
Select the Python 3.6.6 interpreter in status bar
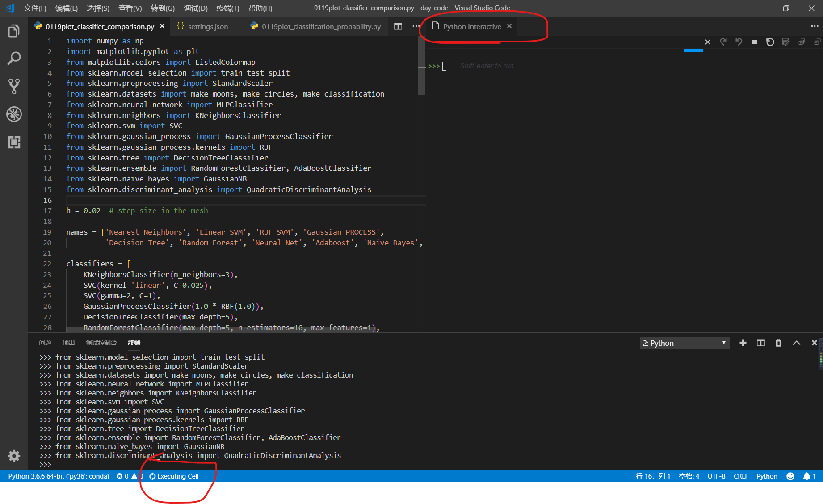[58, 476]
